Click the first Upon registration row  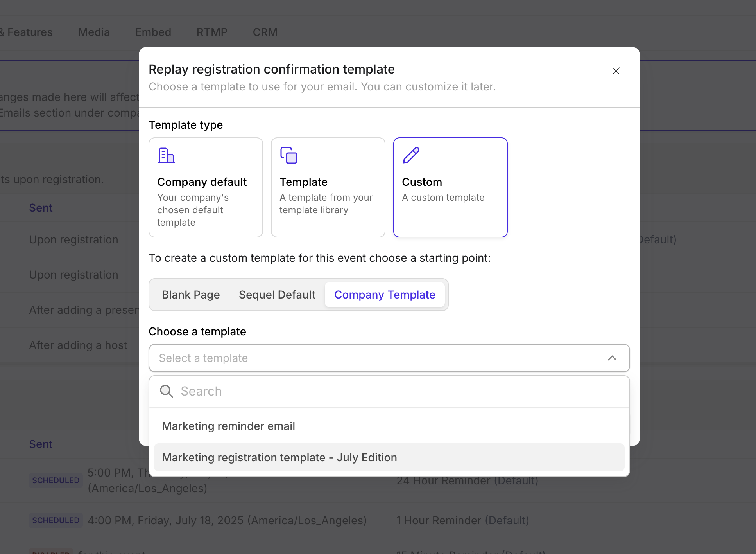[73, 239]
